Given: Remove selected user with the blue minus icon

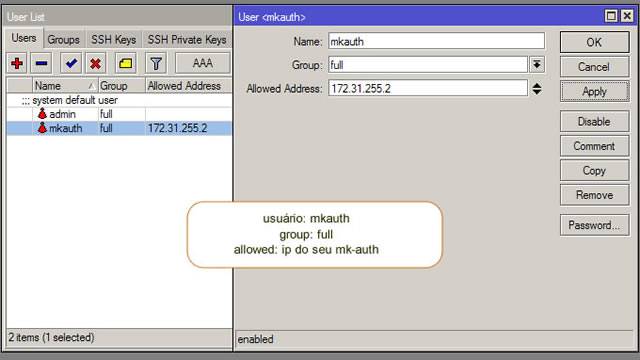Looking at the screenshot, I should click(41, 63).
